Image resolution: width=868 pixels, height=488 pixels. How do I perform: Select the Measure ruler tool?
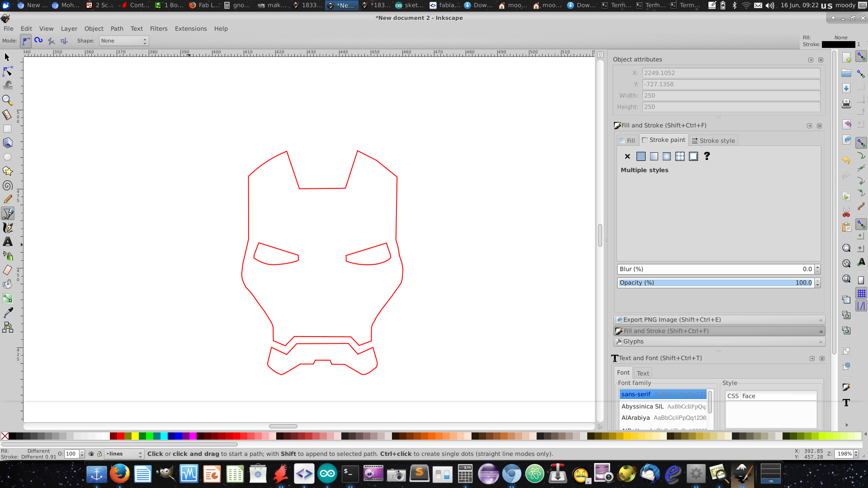(x=7, y=114)
